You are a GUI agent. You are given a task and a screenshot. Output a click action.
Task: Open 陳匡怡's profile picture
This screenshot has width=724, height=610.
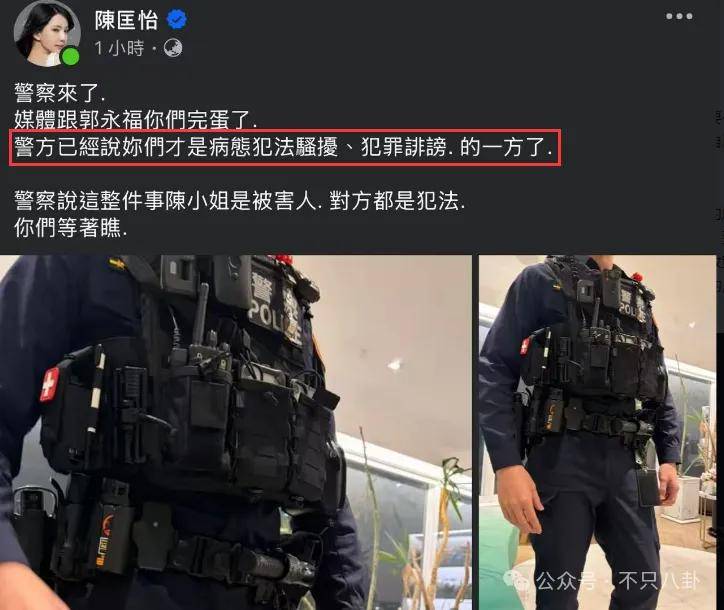click(x=47, y=34)
